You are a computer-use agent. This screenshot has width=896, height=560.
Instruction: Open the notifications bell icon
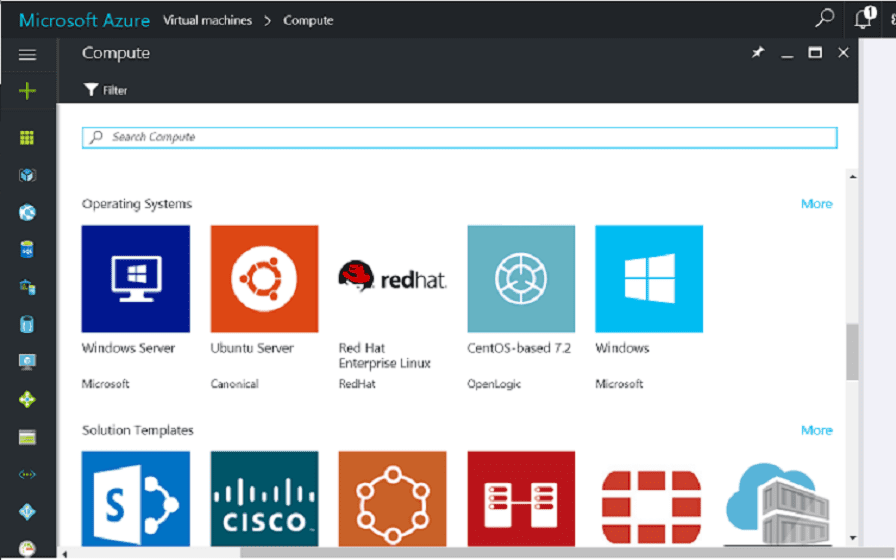[x=864, y=18]
